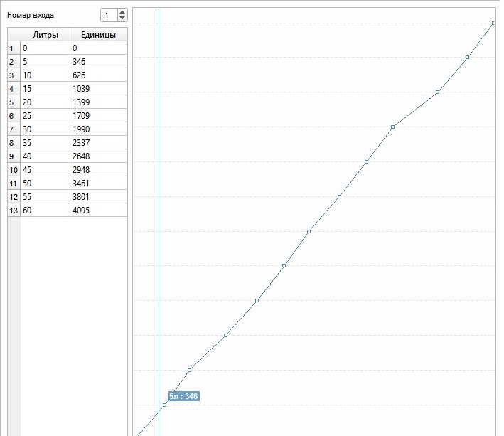Click the Единицы column header
504x436 pixels.
tap(98, 35)
